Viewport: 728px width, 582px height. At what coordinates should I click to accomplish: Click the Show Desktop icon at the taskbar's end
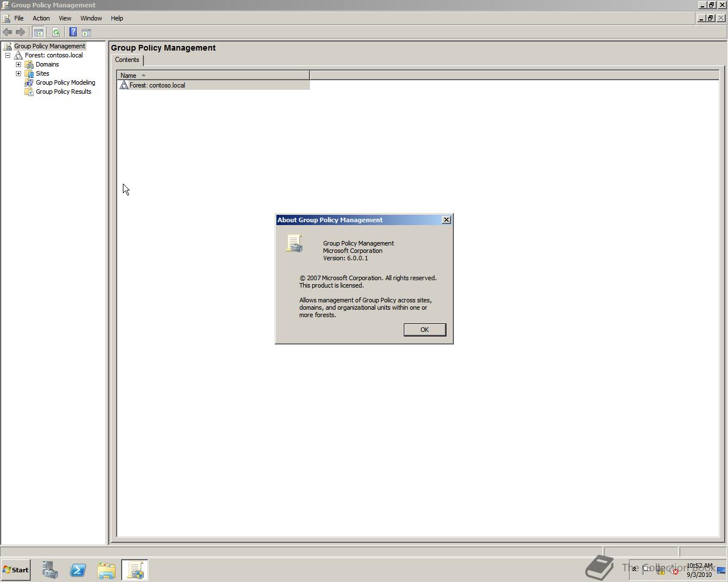(x=721, y=570)
